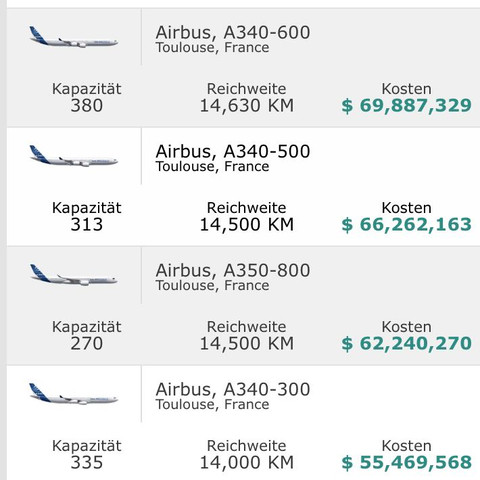Open the Airbus, A340-600 title
Image resolution: width=480 pixels, height=480 pixels.
(233, 33)
